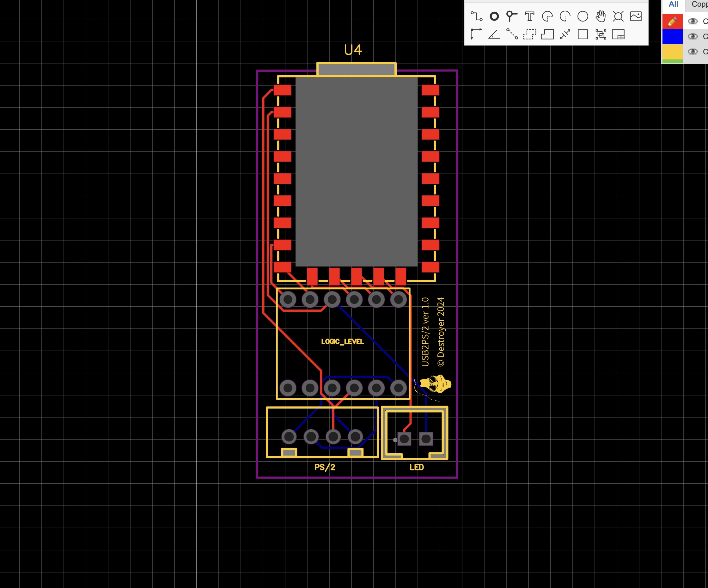
Task: Toggle visibility of the blue layer
Action: [x=693, y=36]
